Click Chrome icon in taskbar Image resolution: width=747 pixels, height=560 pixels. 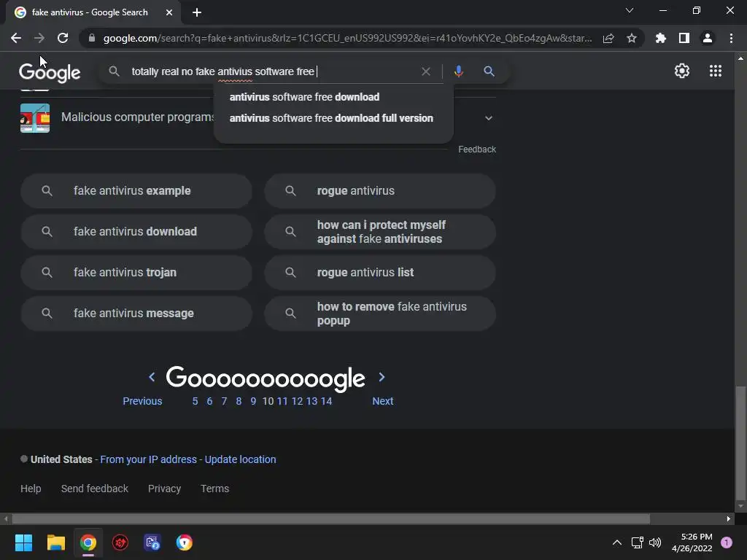point(88,542)
